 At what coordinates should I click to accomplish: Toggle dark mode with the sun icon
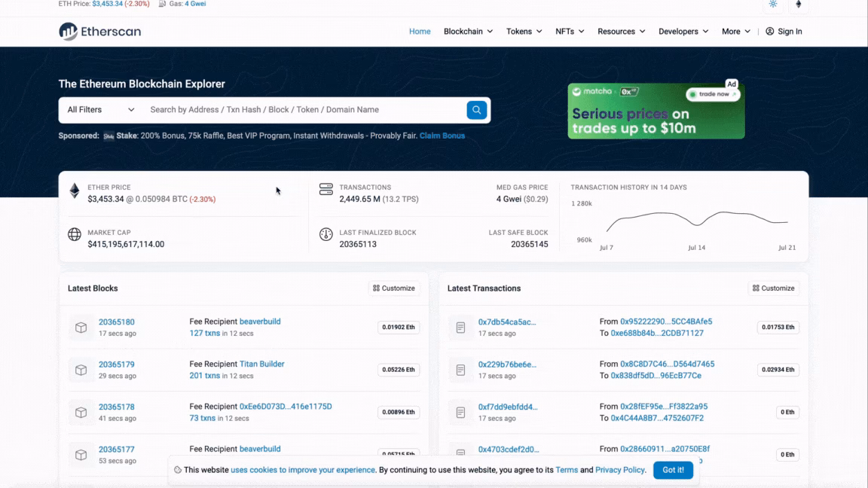point(773,5)
